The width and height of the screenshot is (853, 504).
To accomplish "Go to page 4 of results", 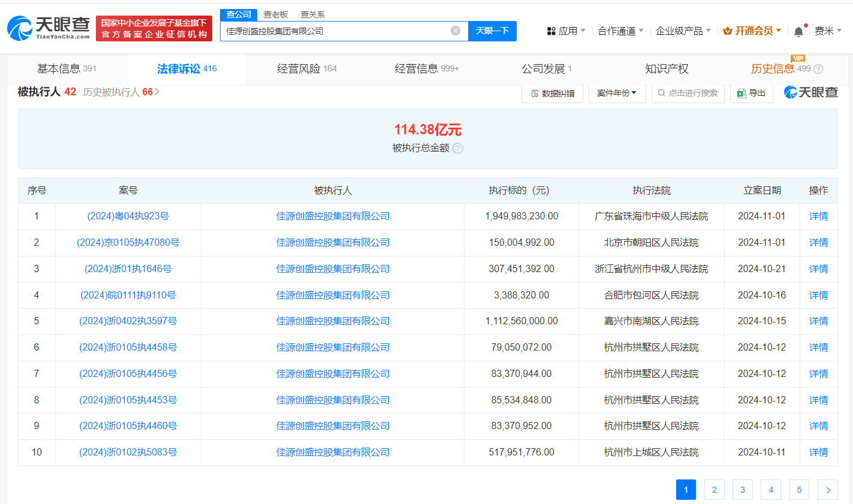I will pos(771,490).
